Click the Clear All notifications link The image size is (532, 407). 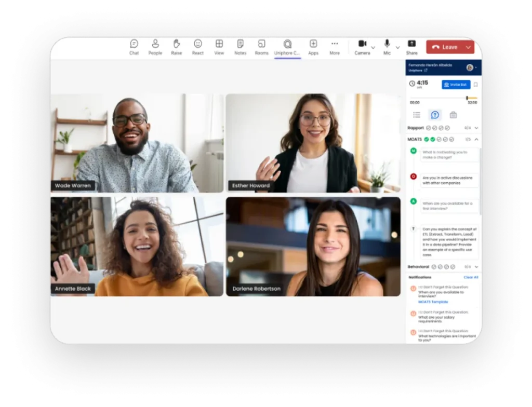[471, 277]
